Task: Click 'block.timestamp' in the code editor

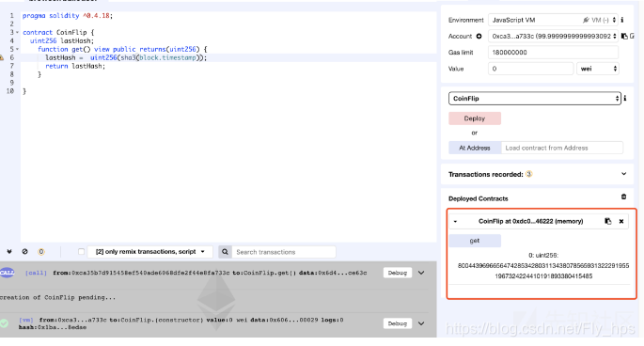Action: [167, 57]
